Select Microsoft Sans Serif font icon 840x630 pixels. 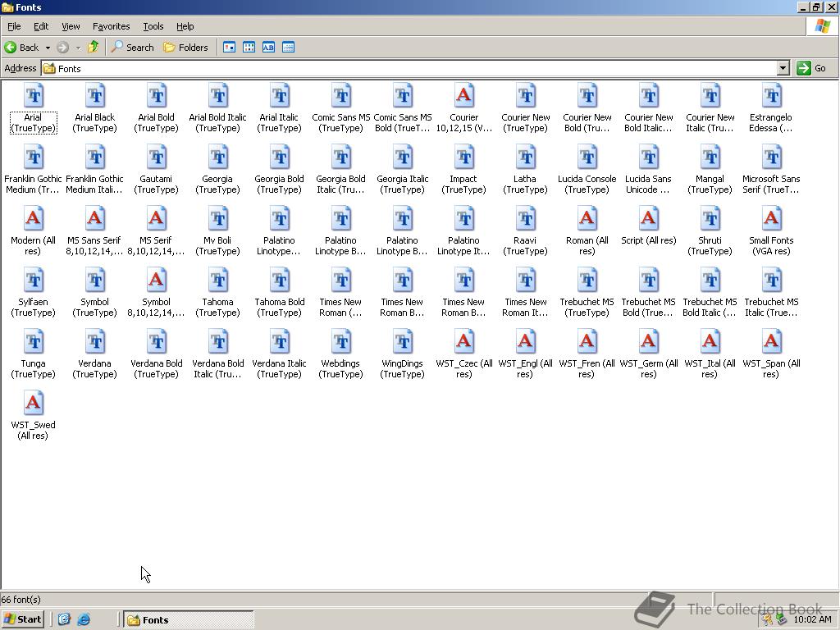tap(772, 157)
